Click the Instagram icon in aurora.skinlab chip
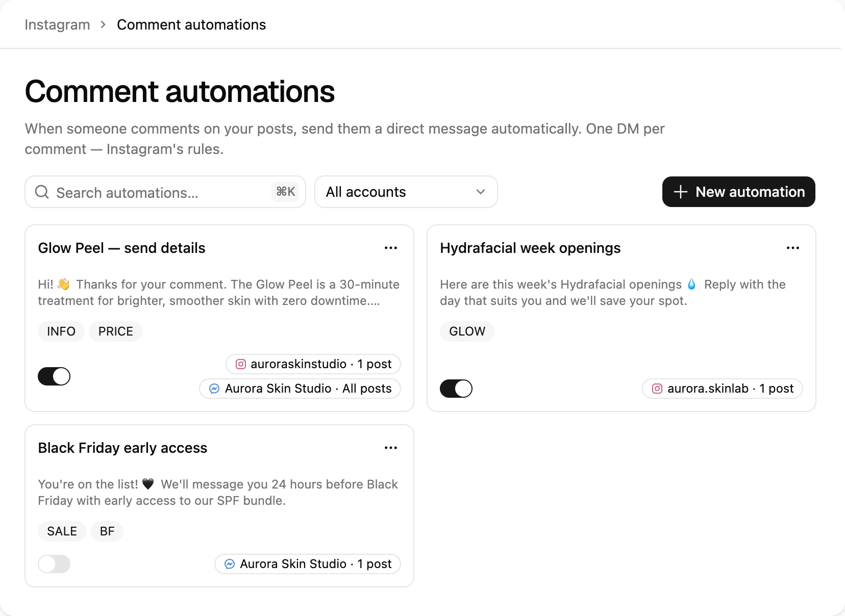 [657, 389]
